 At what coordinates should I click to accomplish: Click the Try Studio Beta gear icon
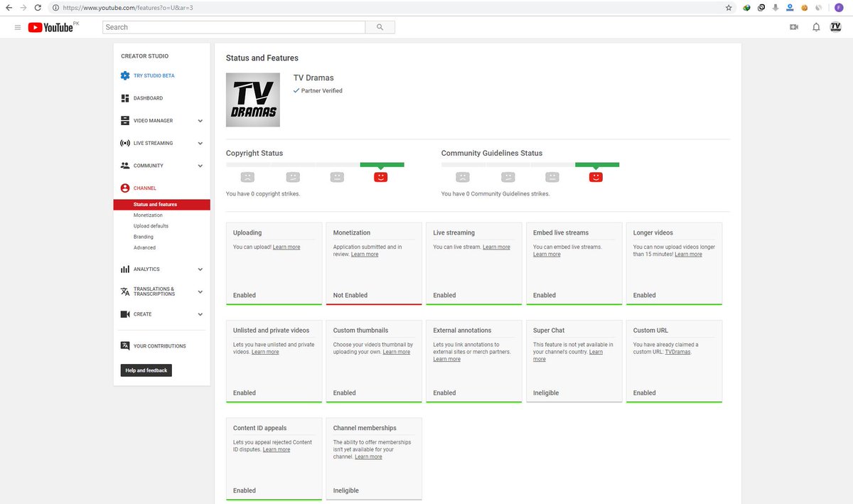125,75
